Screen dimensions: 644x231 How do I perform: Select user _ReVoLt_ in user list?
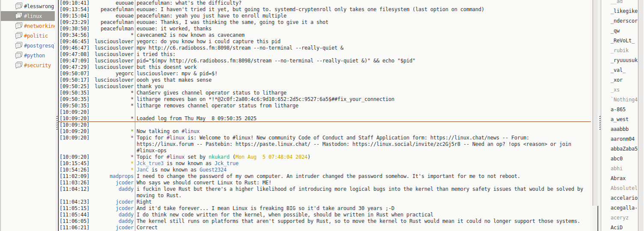click(622, 41)
